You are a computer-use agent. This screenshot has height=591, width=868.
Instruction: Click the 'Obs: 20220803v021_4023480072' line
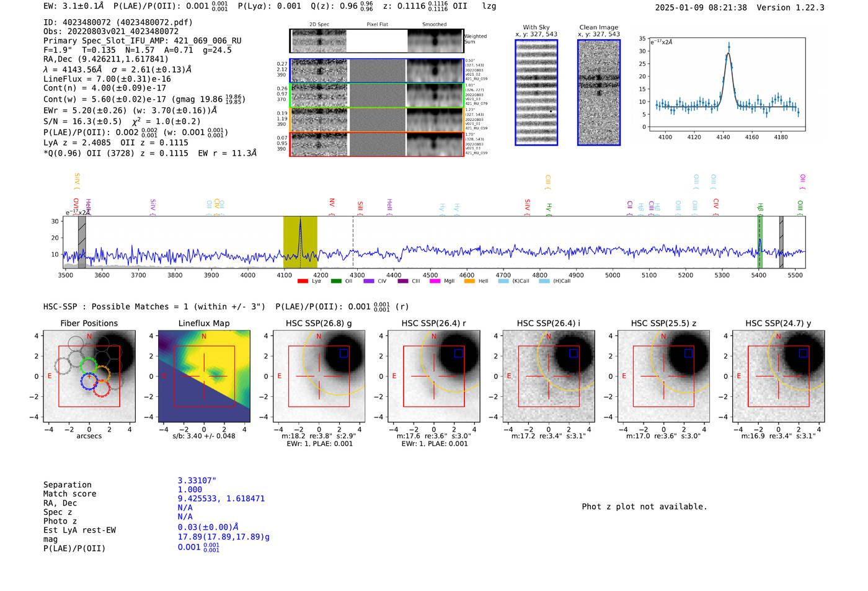click(111, 32)
